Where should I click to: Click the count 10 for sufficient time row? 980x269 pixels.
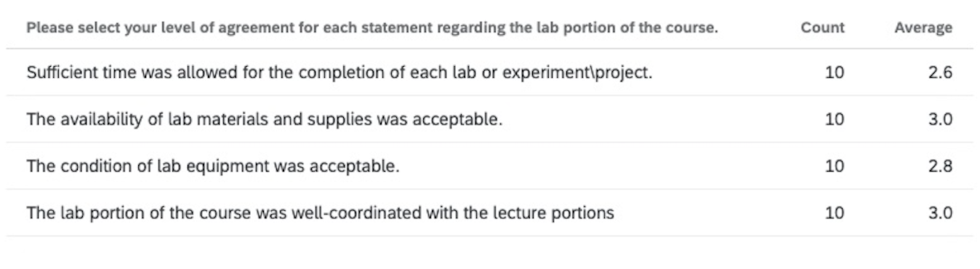(835, 73)
